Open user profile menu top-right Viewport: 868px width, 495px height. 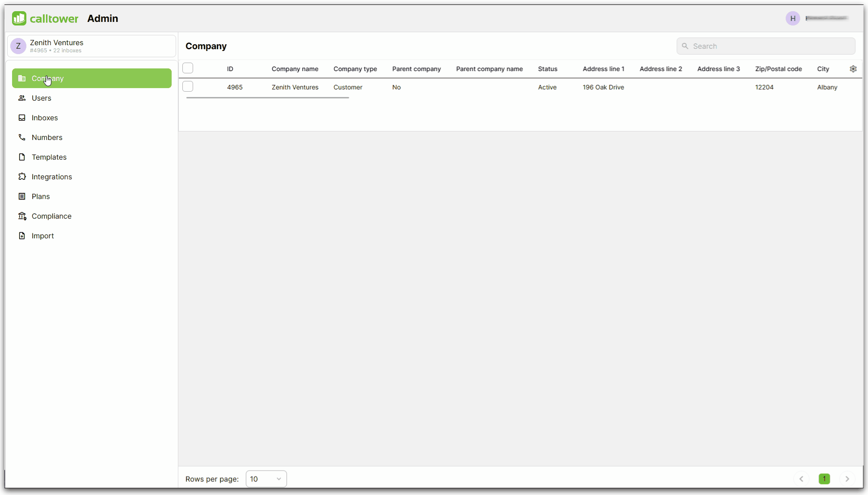[x=793, y=18]
